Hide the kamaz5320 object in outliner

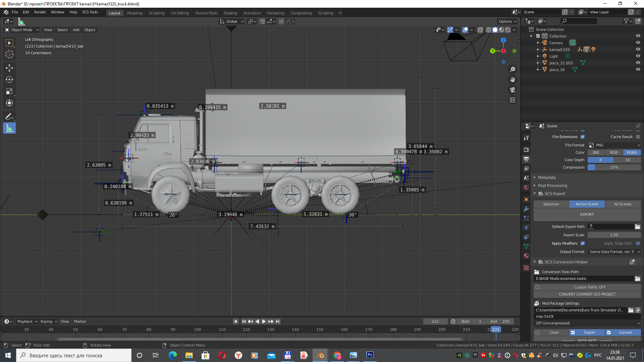638,49
